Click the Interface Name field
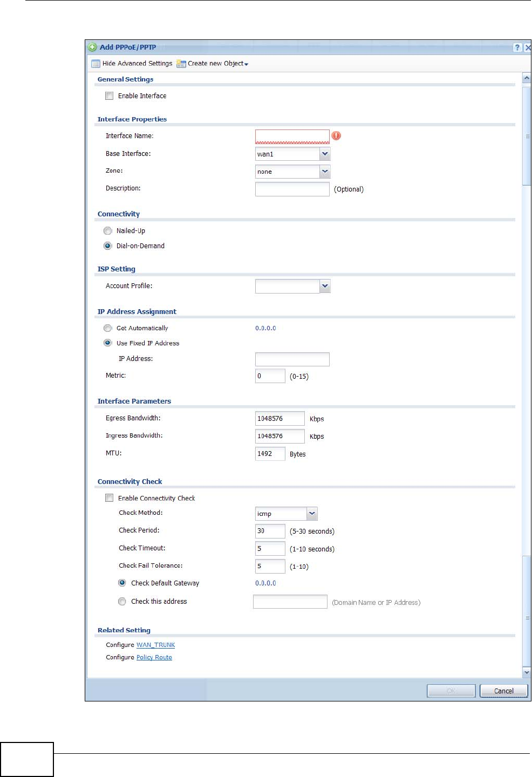Viewport: 532px width, 777px height. (x=292, y=137)
